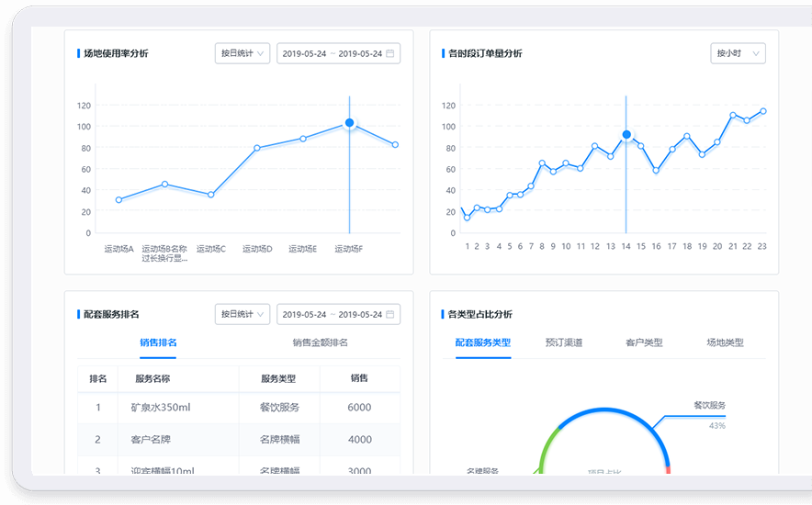Expand 按日统计 dropdown in 场地使用率分析 panel

click(242, 53)
